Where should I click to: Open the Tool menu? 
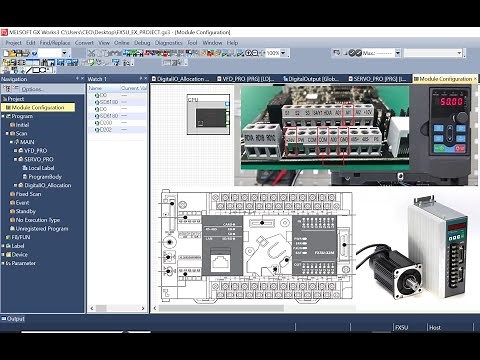(x=192, y=43)
